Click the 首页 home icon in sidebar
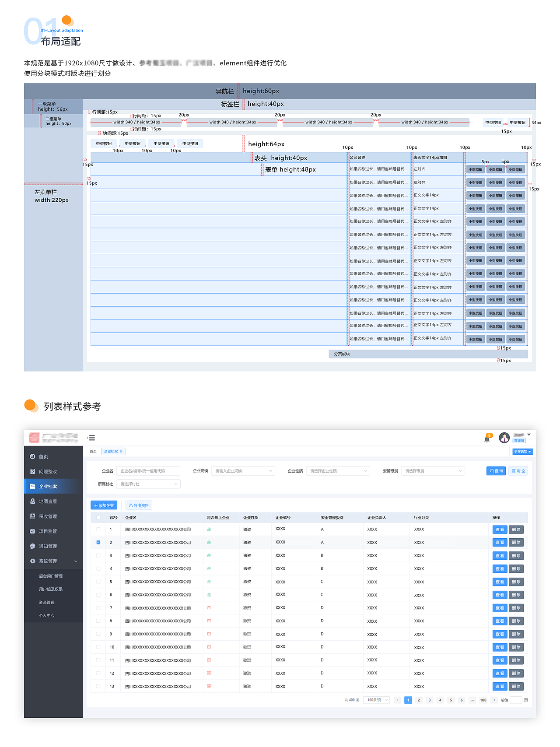 [x=32, y=456]
